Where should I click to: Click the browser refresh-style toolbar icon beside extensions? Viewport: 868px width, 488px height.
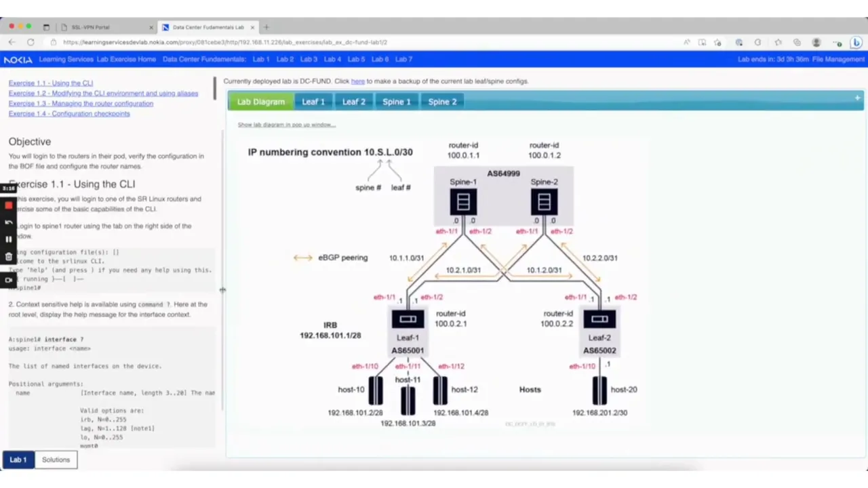coord(758,42)
